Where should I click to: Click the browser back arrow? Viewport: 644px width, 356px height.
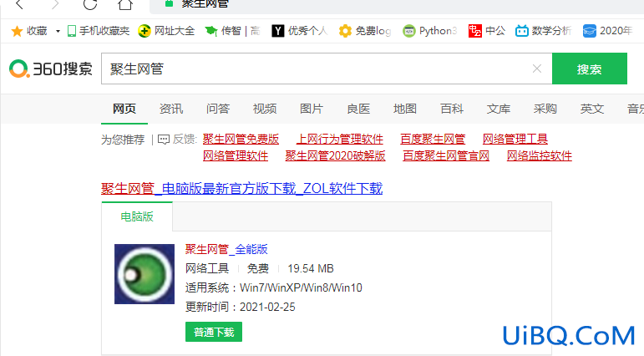tap(20, 4)
